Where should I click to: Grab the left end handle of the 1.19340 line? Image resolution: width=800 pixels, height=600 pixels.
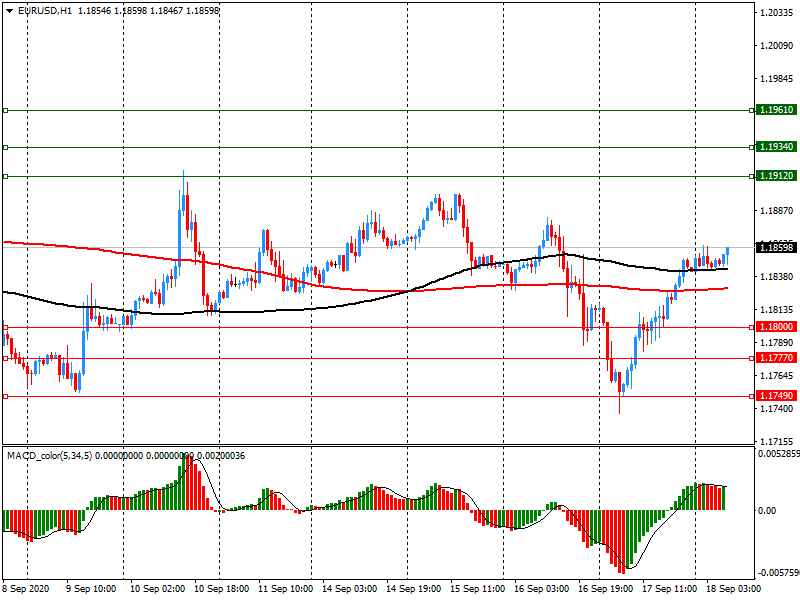6,147
